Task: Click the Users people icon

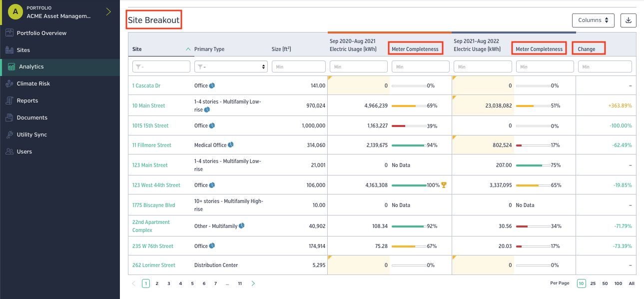Action: pyautogui.click(x=9, y=151)
